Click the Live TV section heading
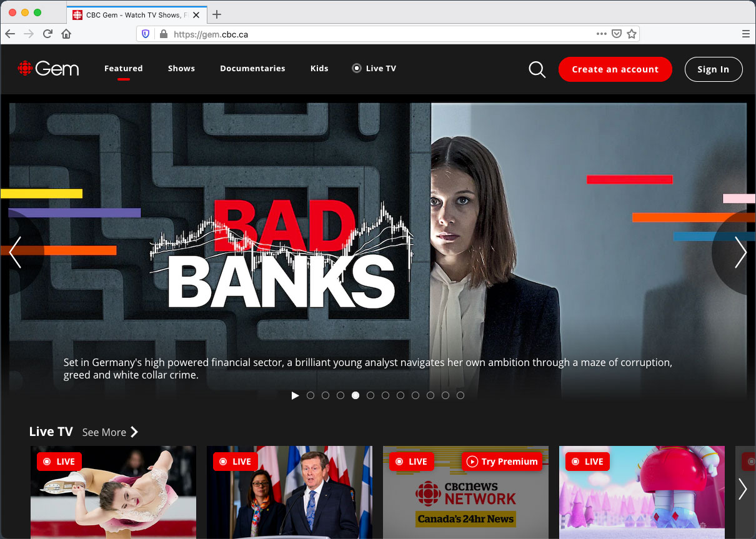This screenshot has width=756, height=539. 51,432
